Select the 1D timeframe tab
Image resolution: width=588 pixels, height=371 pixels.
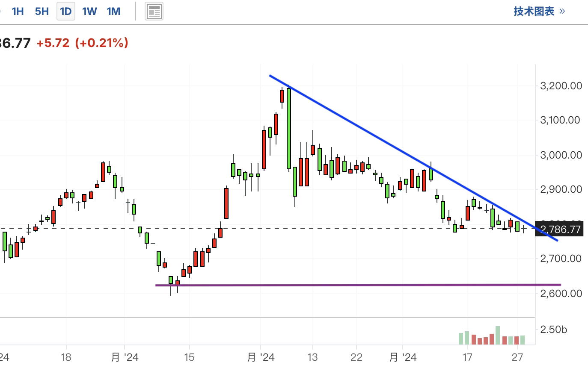pyautogui.click(x=66, y=12)
